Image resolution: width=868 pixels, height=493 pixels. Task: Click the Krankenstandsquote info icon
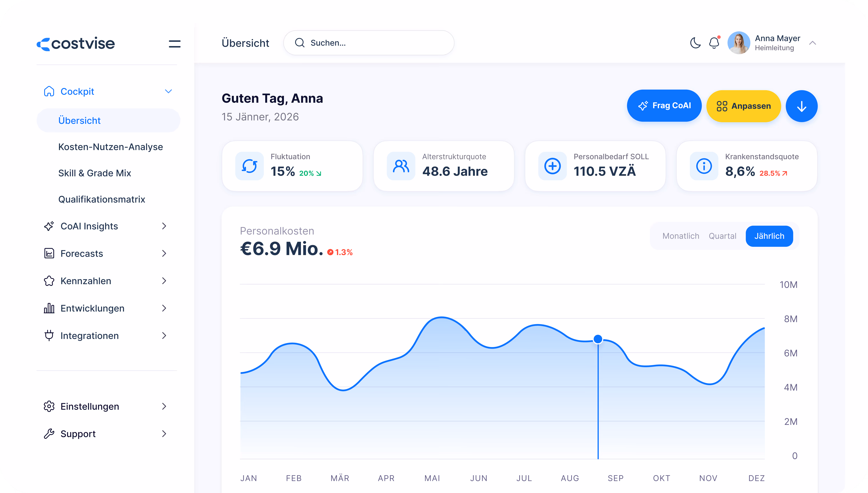point(704,166)
